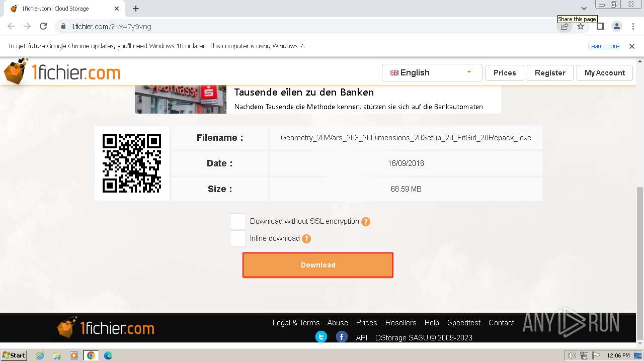Click the network tray icon
Image resolution: width=644 pixels, height=362 pixels.
[584, 355]
